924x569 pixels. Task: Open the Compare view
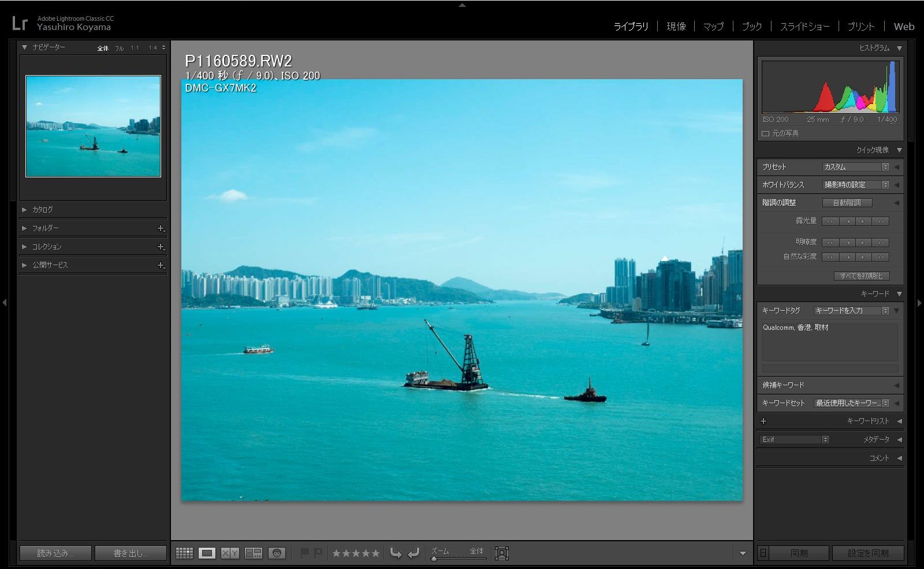click(x=230, y=553)
